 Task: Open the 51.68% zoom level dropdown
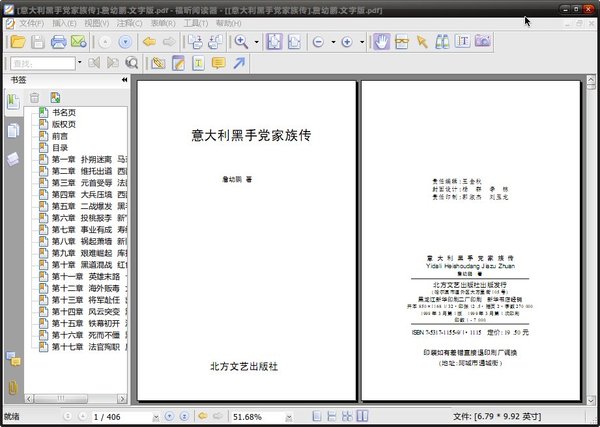tap(289, 417)
